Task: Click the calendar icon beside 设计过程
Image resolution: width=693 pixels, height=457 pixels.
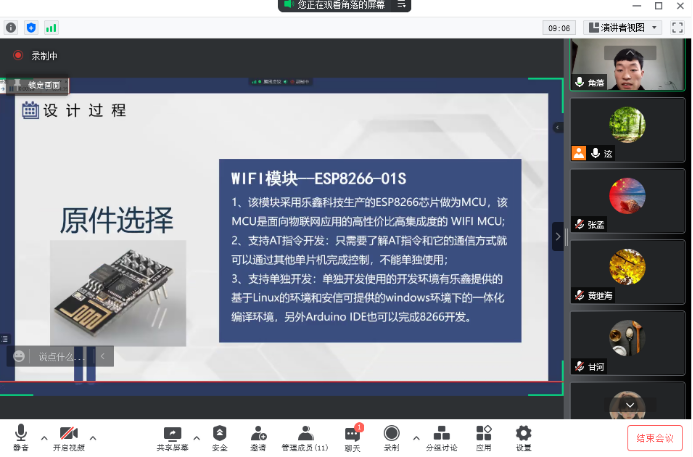Action: (30, 110)
